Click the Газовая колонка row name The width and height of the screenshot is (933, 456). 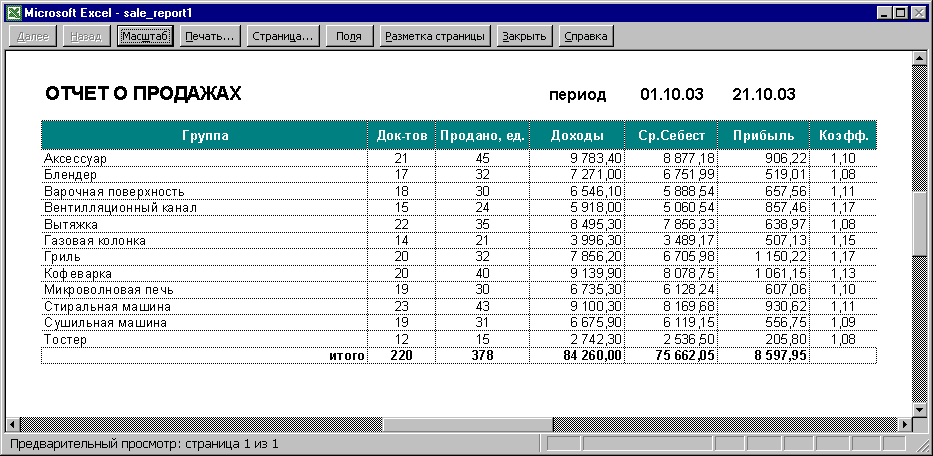95,241
